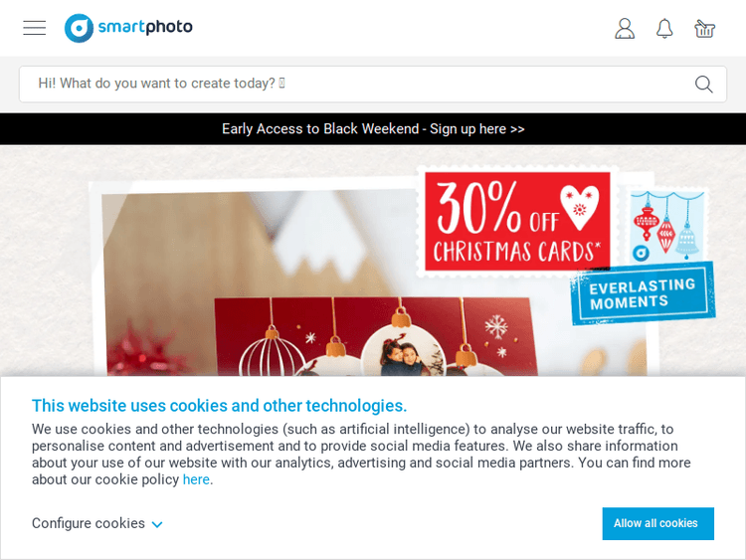Select the hanging ornaments stamp image
This screenshot has width=746, height=560.
(667, 225)
